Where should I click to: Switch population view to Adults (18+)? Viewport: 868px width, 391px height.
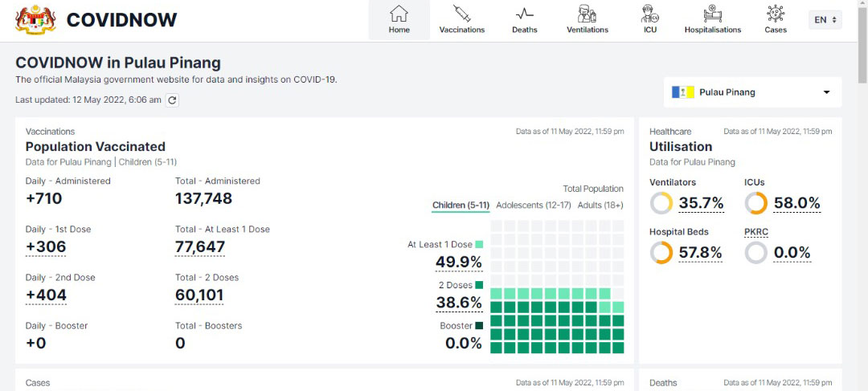tap(600, 206)
